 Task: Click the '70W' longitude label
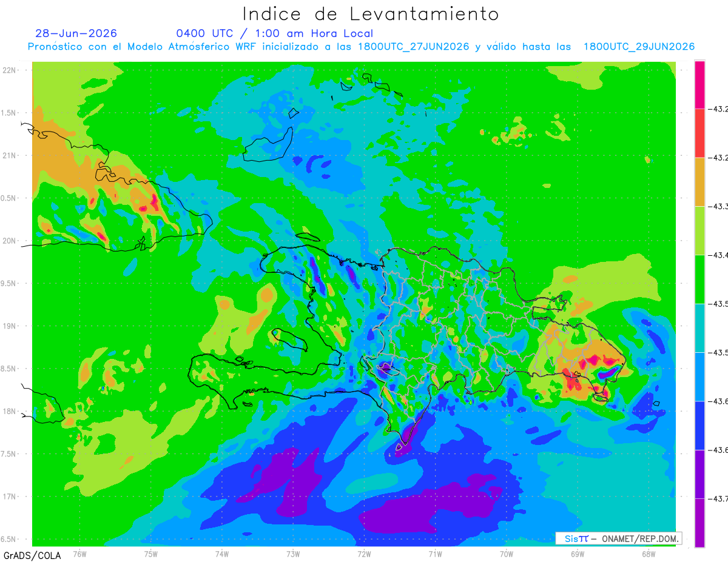506,553
